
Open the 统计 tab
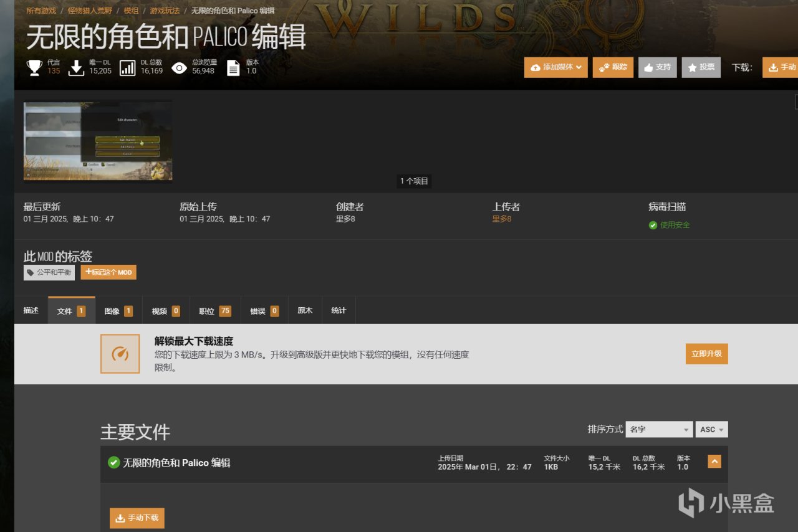pos(339,310)
